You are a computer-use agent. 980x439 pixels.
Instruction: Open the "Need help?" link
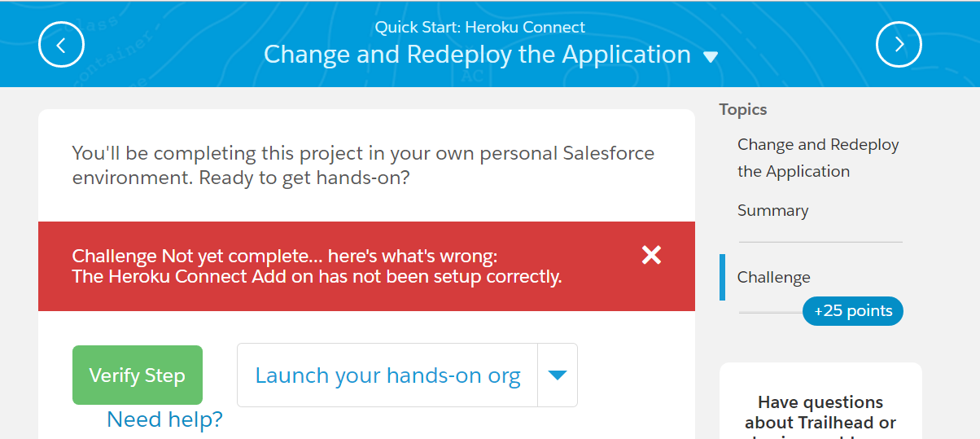click(164, 419)
